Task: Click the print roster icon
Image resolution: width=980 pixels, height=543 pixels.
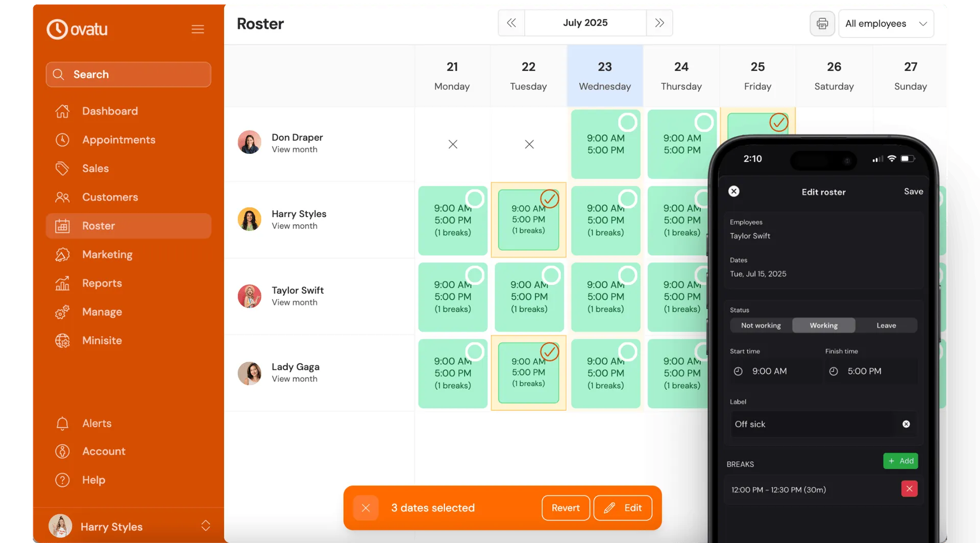Action: [x=822, y=23]
